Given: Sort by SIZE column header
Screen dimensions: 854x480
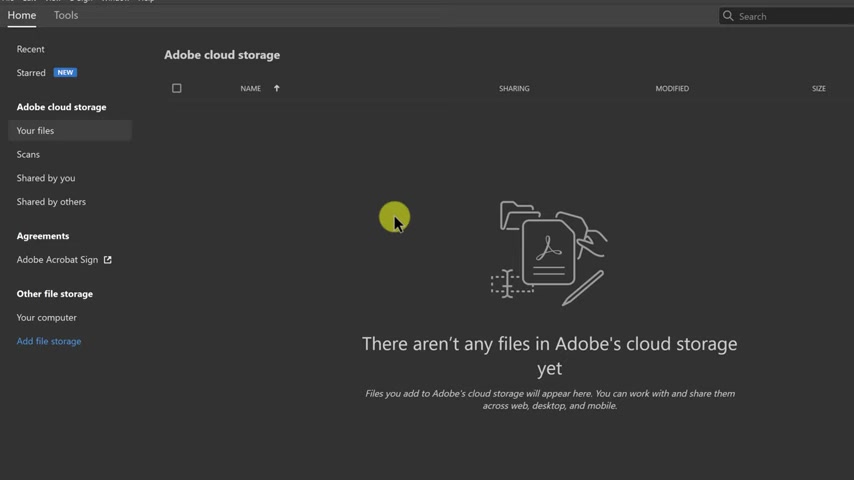Looking at the screenshot, I should click(x=819, y=88).
